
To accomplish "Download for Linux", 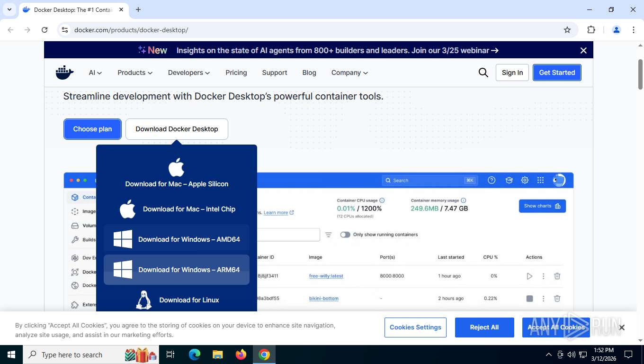I will pyautogui.click(x=177, y=300).
